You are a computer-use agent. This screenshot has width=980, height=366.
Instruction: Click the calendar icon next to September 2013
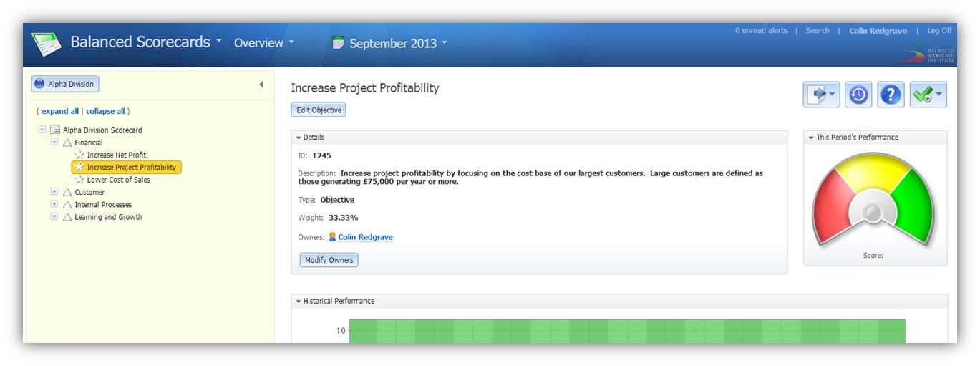coord(339,43)
